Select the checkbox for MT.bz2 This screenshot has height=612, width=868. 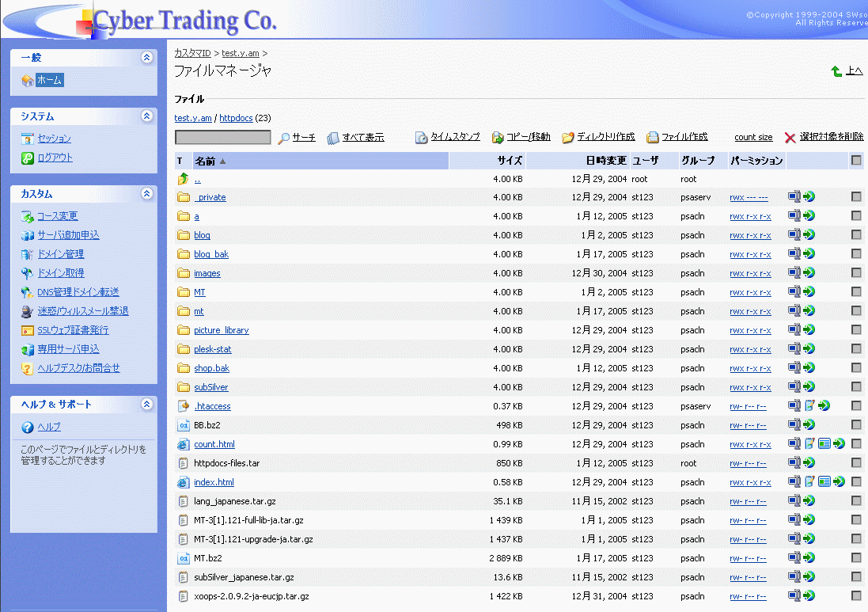point(856,558)
